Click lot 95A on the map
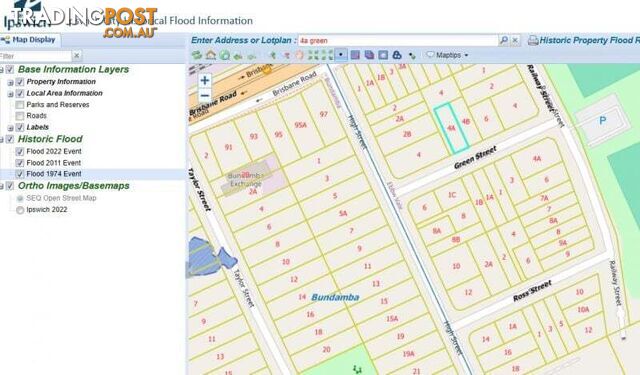The width and height of the screenshot is (640, 375). click(300, 125)
